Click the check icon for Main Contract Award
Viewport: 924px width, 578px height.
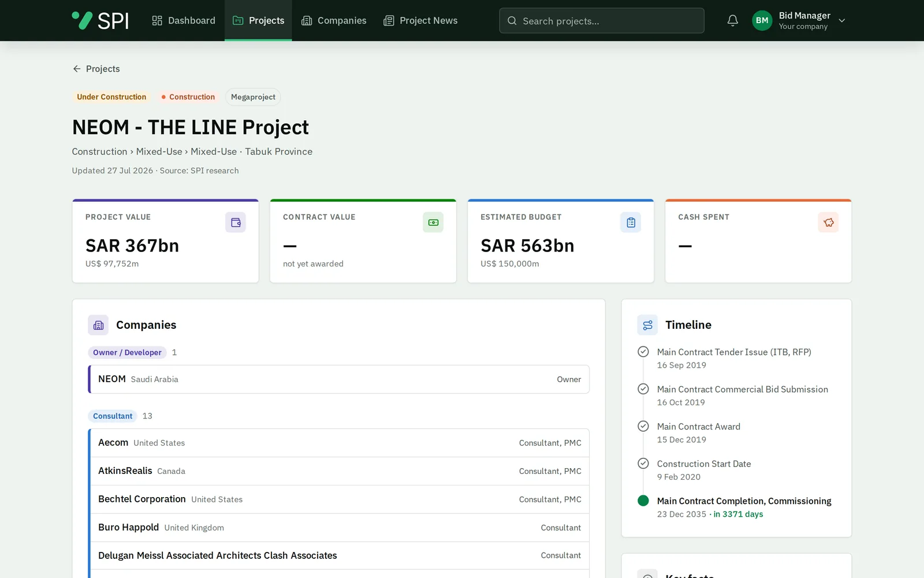(x=643, y=426)
